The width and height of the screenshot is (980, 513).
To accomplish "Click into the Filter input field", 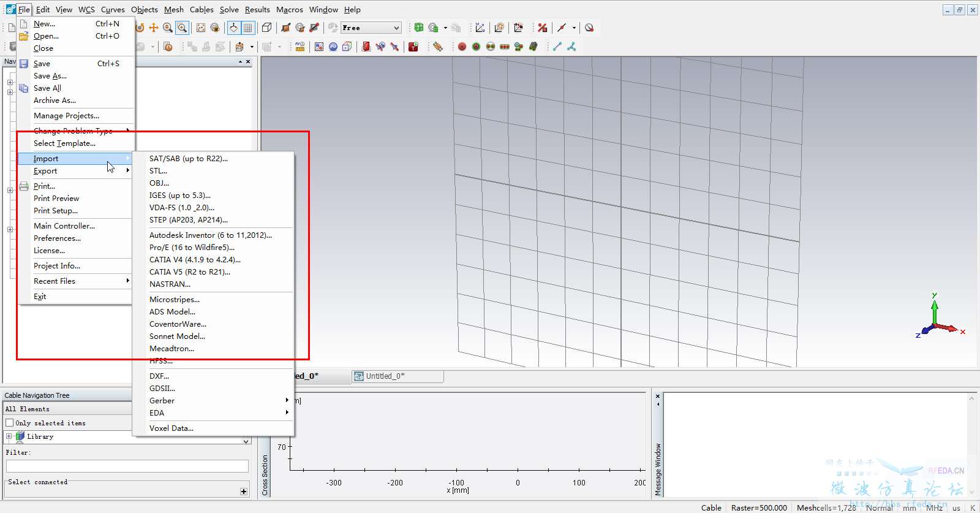I will [127, 466].
